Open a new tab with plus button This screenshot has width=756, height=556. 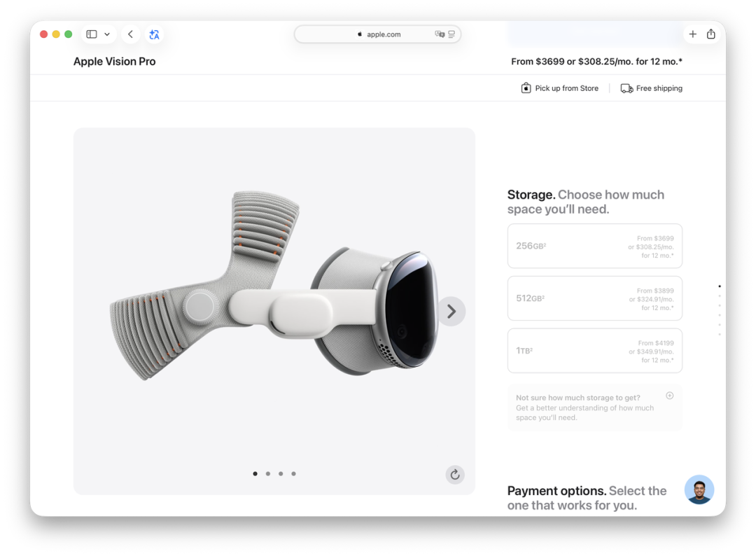(693, 34)
